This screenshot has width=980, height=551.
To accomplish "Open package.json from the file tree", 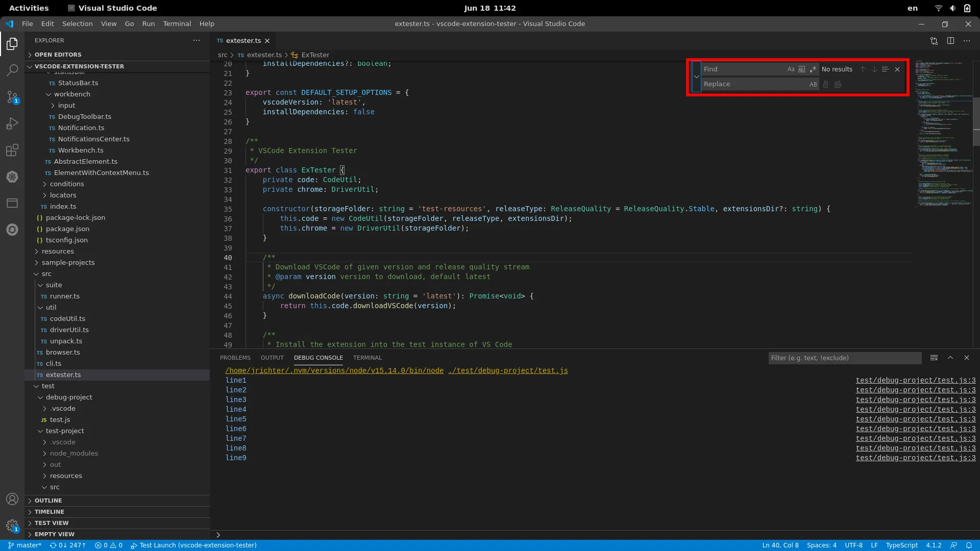I will coord(117,229).
